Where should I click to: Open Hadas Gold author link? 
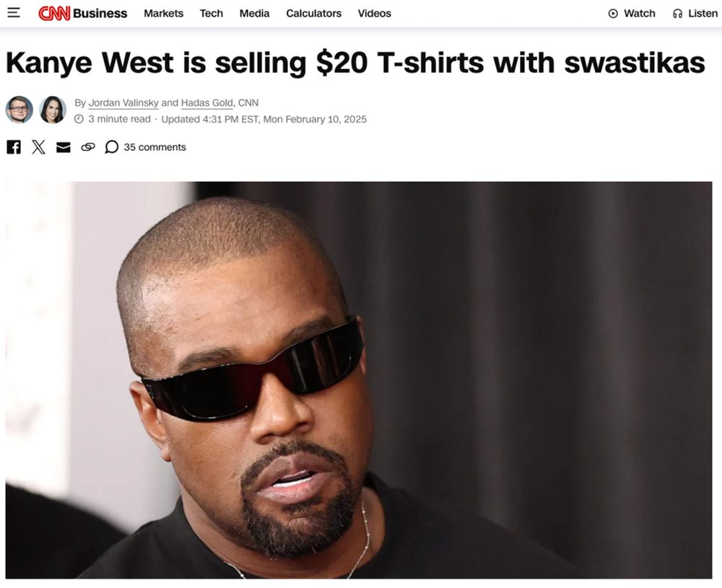(x=207, y=103)
